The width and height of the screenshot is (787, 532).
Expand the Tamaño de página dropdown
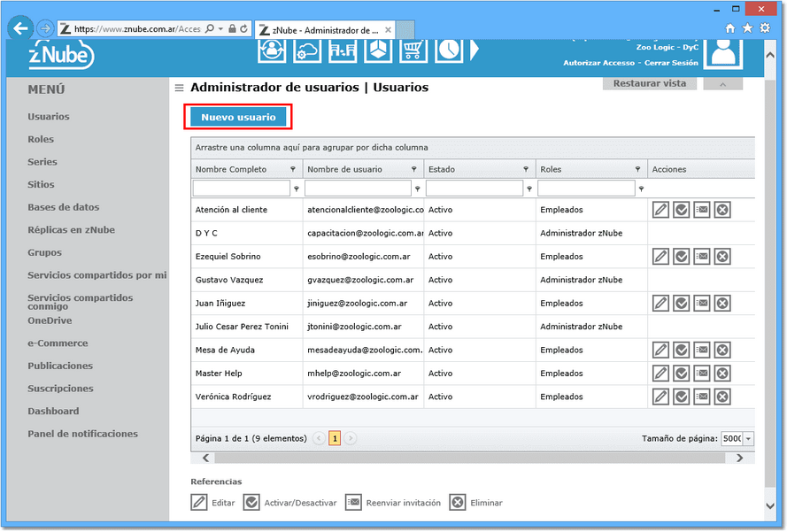pyautogui.click(x=748, y=439)
